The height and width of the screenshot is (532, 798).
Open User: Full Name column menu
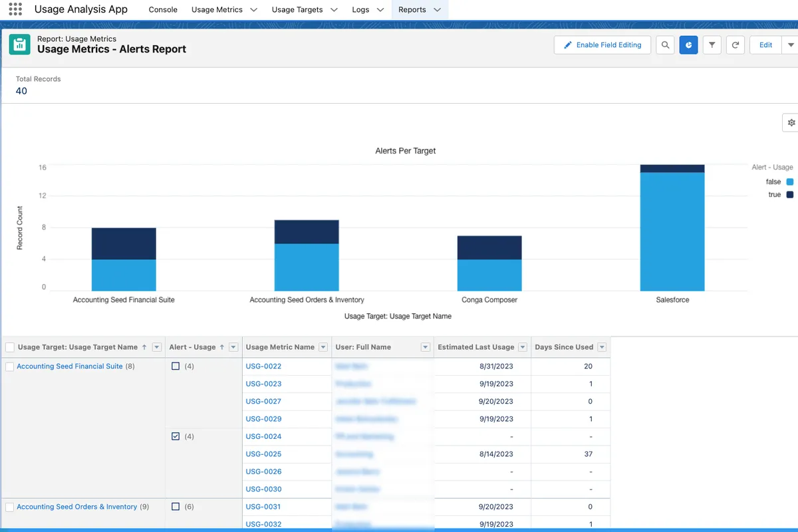click(426, 347)
